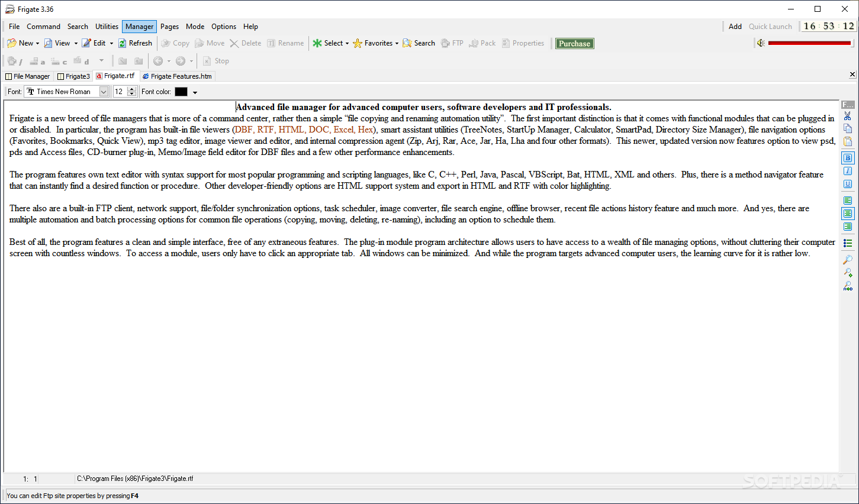Expand the New dropdown arrow
This screenshot has height=504, width=859.
coord(37,43)
